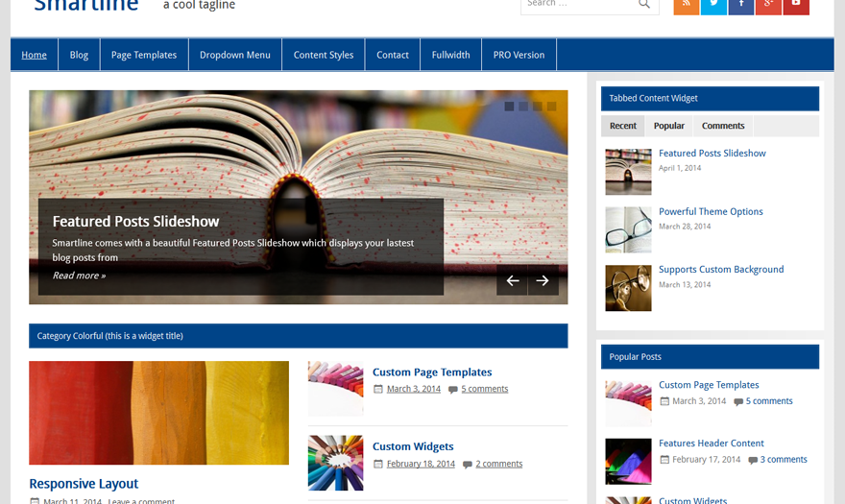Open the PRO Version menu item
The image size is (845, 504).
[x=519, y=55]
